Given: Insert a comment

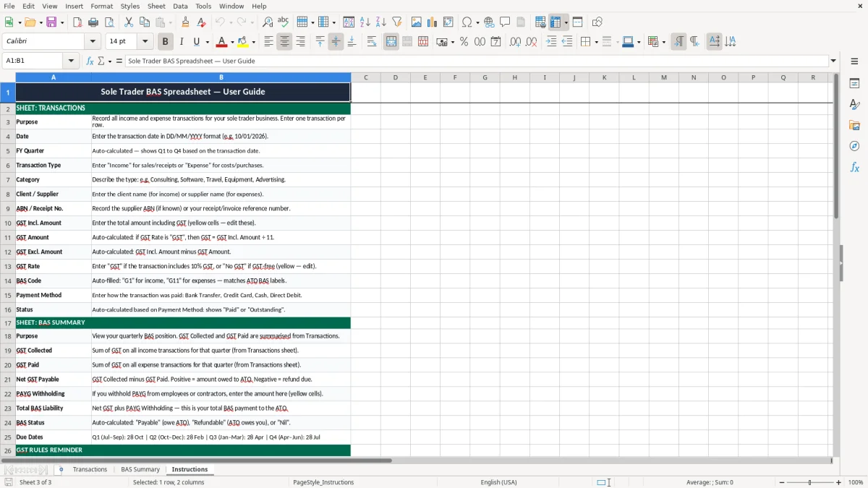Looking at the screenshot, I should (x=505, y=22).
